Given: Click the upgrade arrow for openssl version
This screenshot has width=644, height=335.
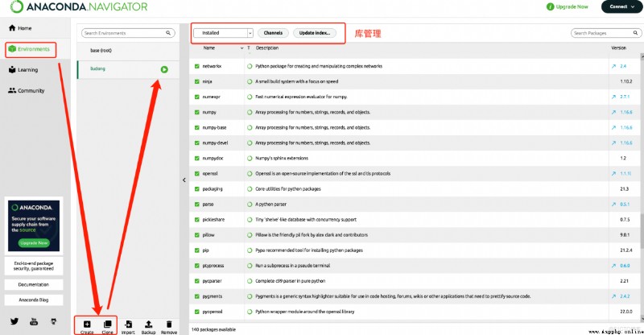Looking at the screenshot, I should (x=613, y=173).
